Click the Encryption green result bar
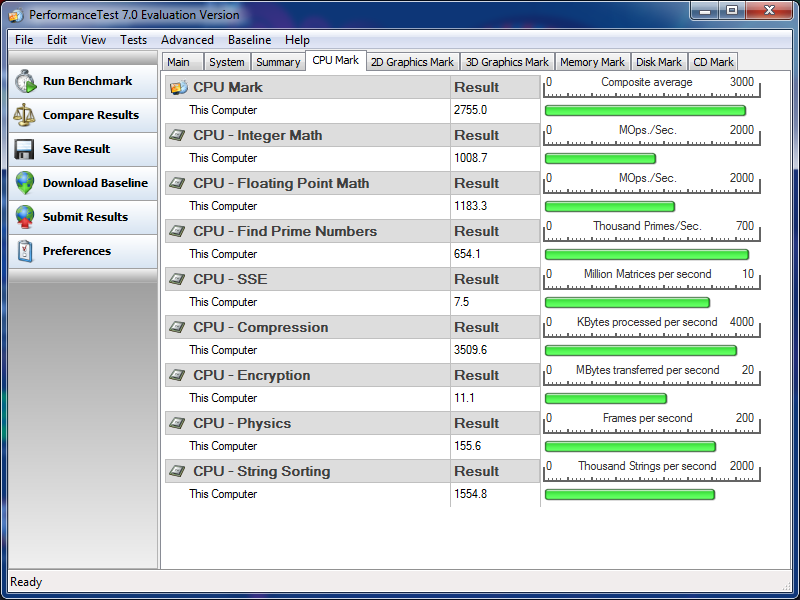Screen dimensions: 800x600 coord(606,398)
